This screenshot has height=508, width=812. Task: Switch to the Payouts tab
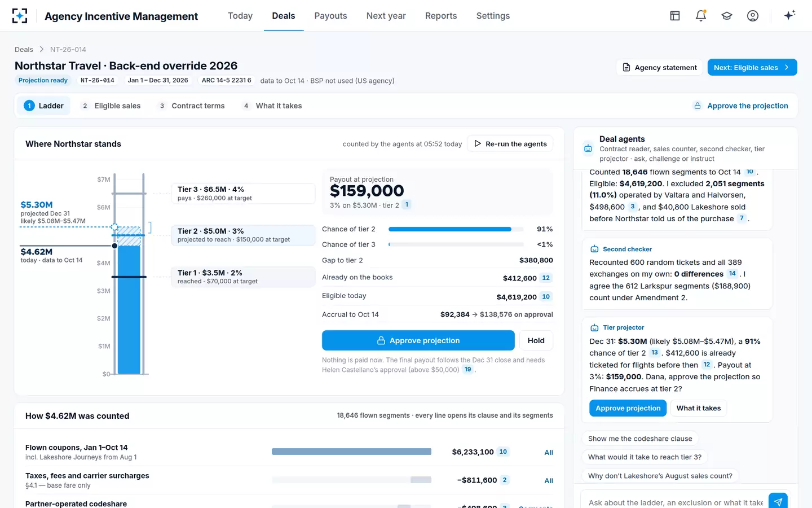330,16
